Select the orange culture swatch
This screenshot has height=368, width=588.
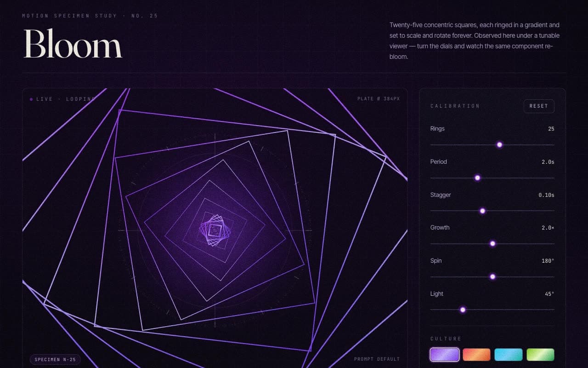coord(476,355)
